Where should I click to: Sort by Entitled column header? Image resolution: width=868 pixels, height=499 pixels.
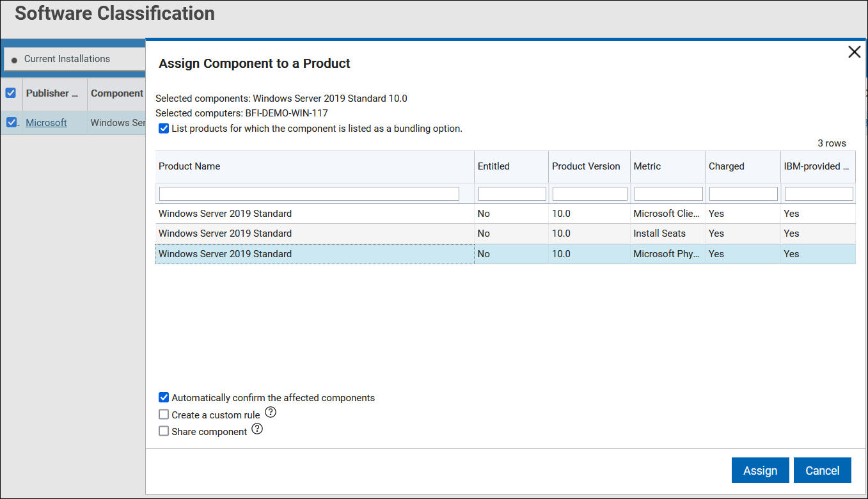click(511, 166)
